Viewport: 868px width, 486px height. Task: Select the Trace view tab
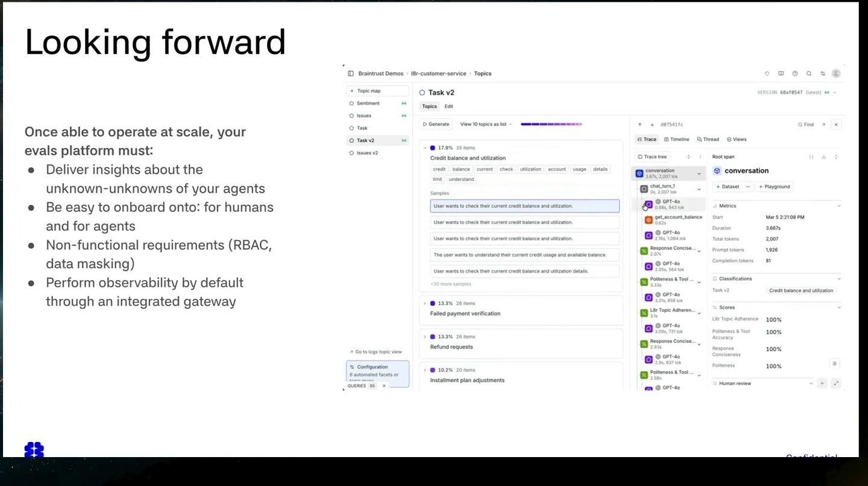(647, 139)
